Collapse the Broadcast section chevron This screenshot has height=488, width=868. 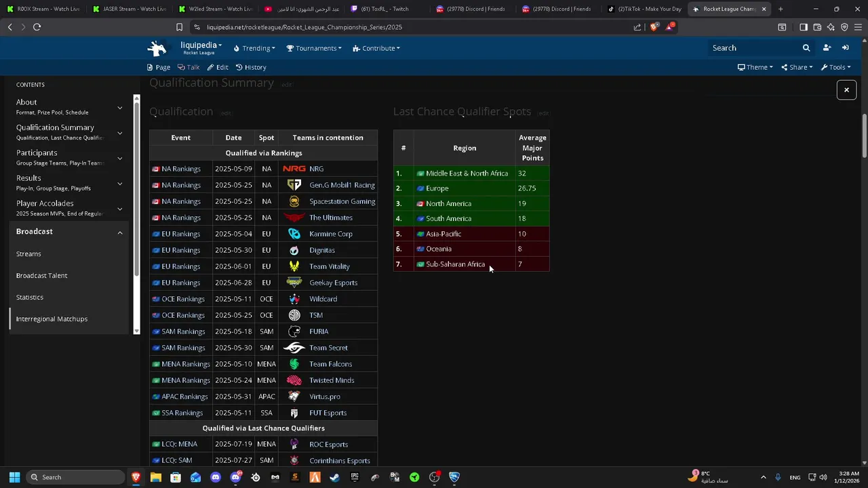tap(120, 232)
